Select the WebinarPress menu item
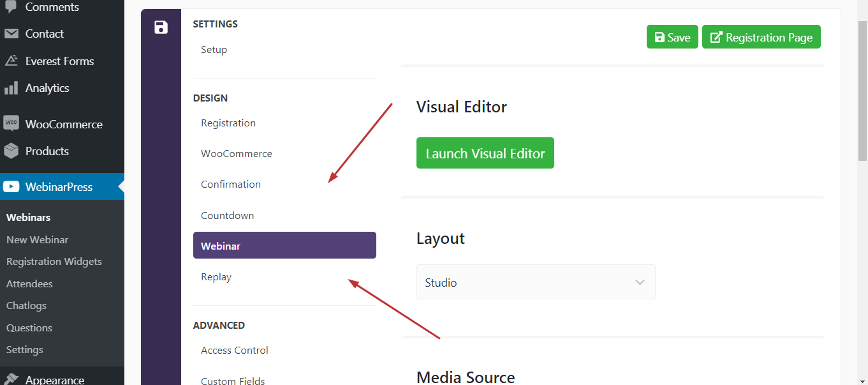 [62, 187]
